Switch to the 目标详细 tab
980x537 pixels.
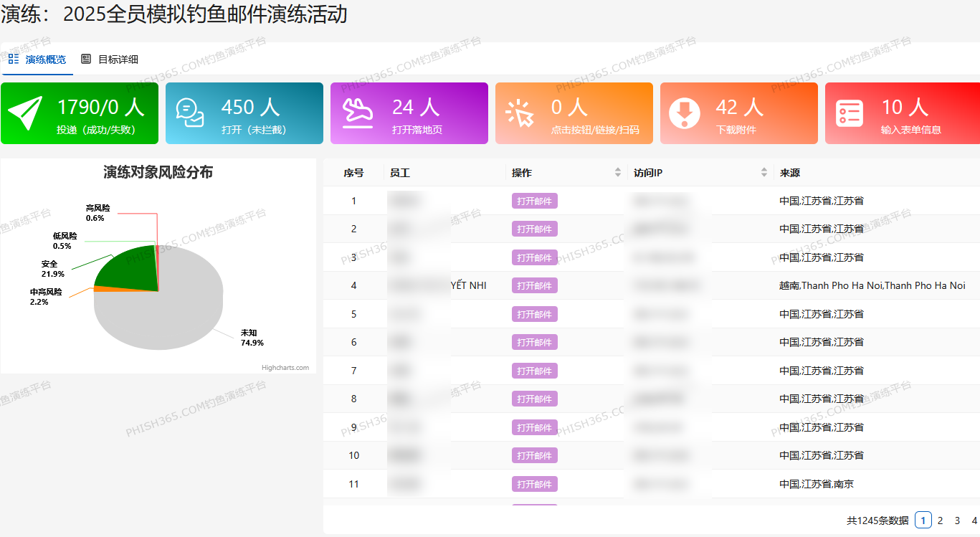pyautogui.click(x=118, y=60)
